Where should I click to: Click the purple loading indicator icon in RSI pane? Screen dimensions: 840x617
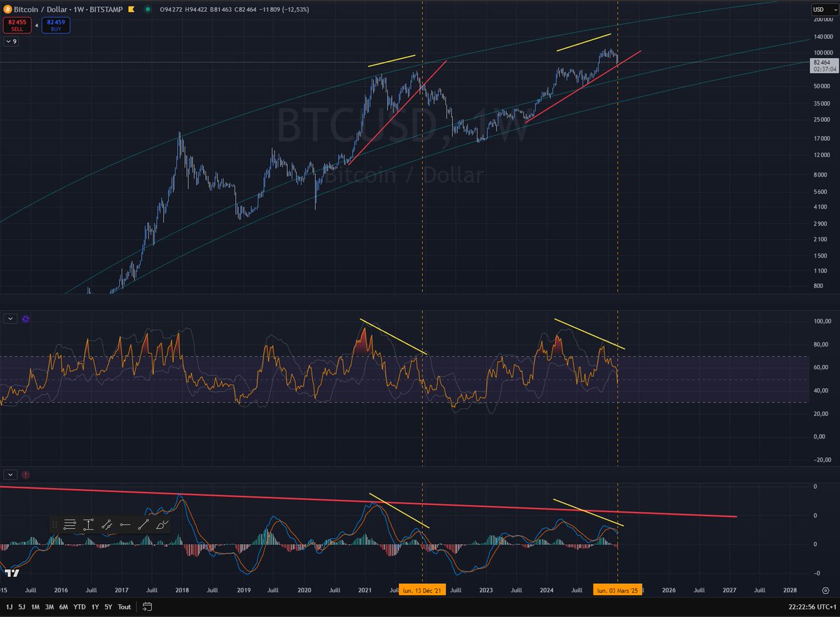coord(26,319)
